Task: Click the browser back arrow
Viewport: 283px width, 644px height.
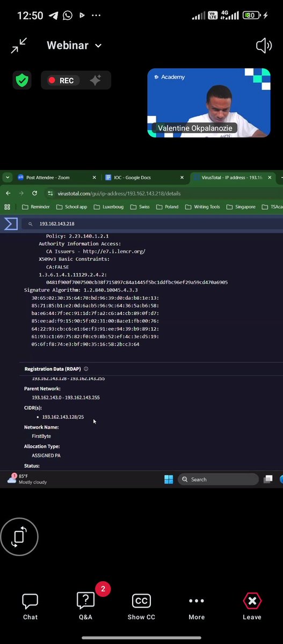Action: tap(8, 193)
